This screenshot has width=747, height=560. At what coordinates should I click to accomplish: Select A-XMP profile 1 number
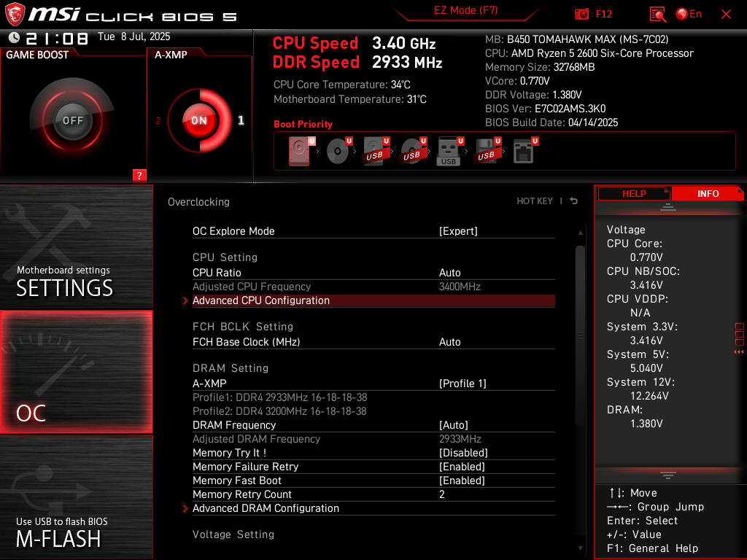[241, 120]
